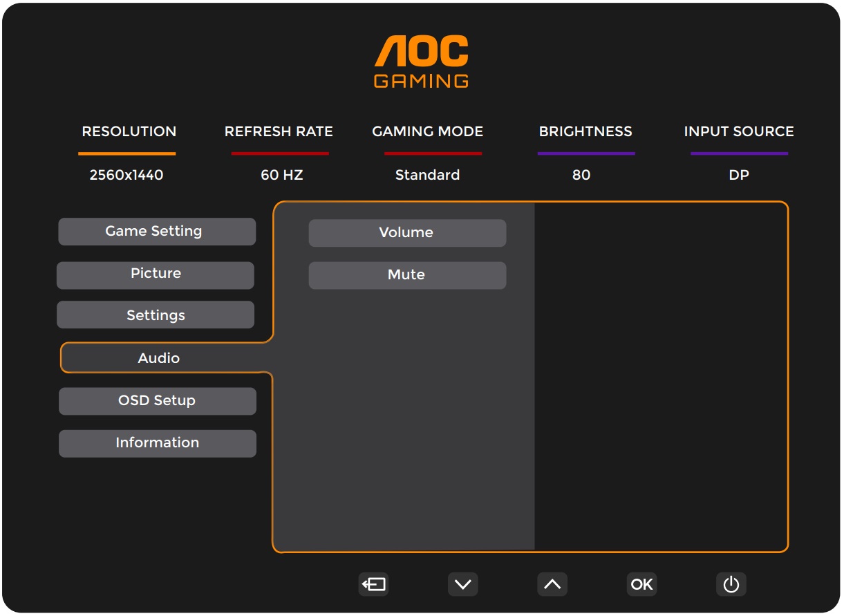Toggle the Mute option
Viewport: 844px width, 616px height.
tap(407, 275)
